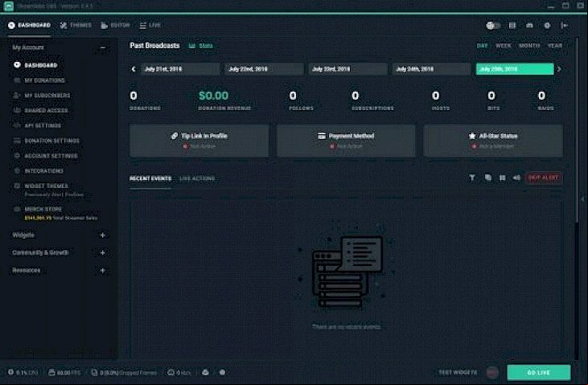Click the My Subscribers sidebar icon

pyautogui.click(x=17, y=95)
